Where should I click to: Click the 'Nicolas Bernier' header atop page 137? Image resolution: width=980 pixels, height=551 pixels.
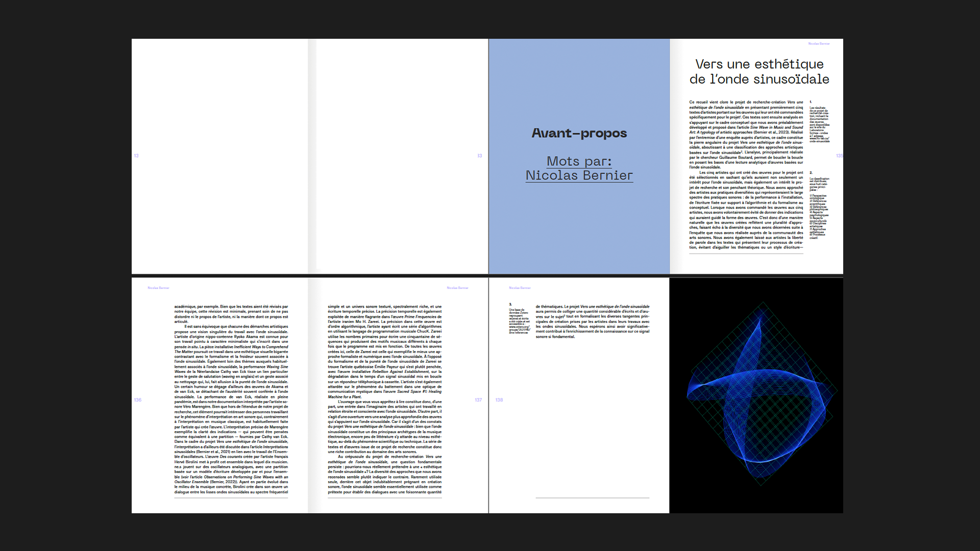click(x=457, y=288)
